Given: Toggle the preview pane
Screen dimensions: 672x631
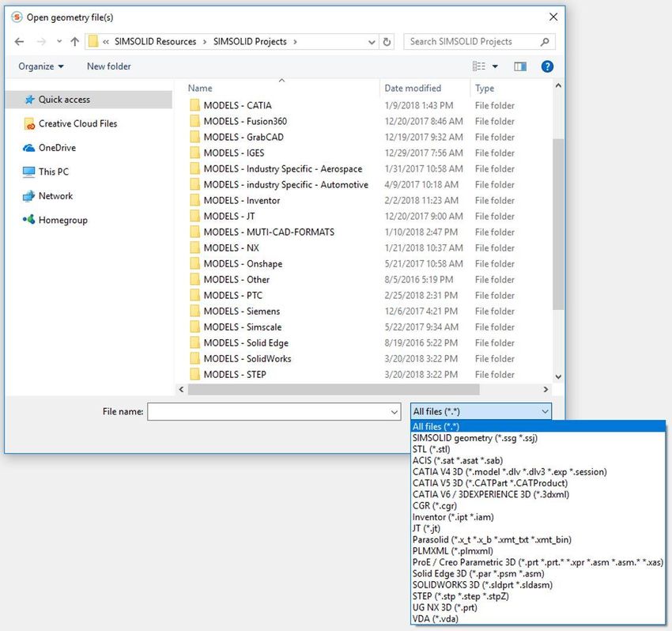Looking at the screenshot, I should 520,66.
